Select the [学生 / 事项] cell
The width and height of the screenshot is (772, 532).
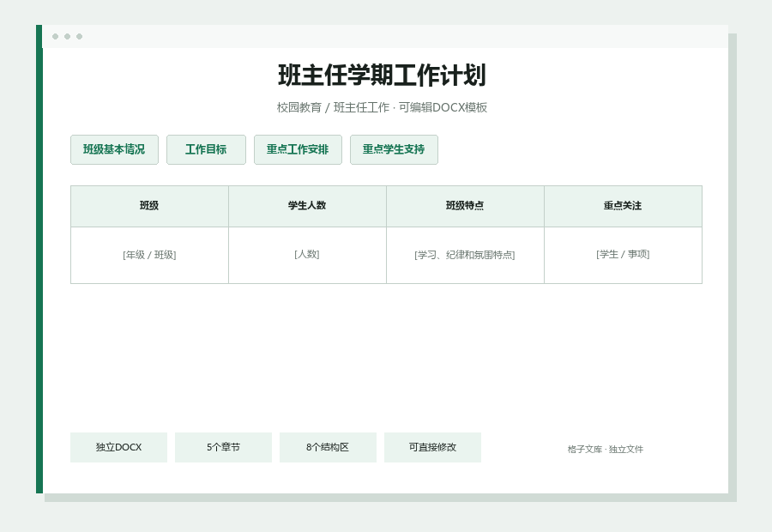tap(623, 255)
